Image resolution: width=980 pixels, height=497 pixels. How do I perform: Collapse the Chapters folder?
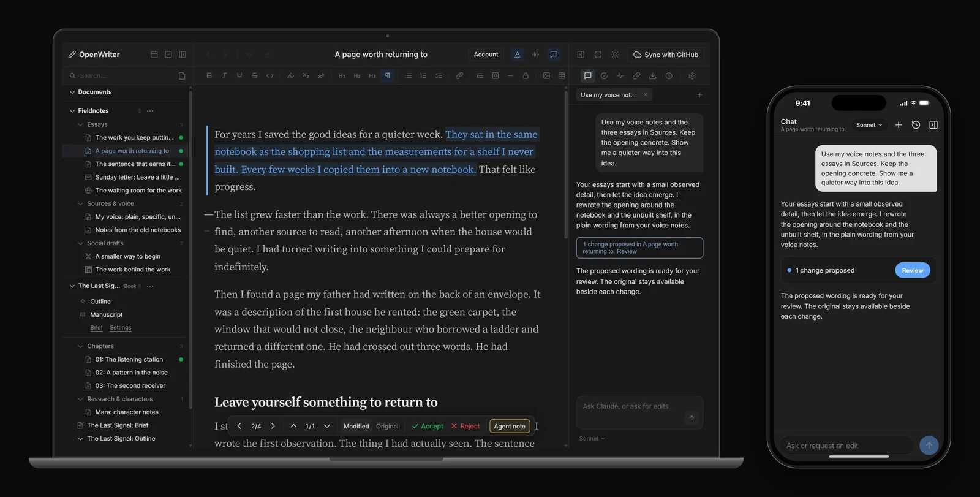tap(80, 346)
